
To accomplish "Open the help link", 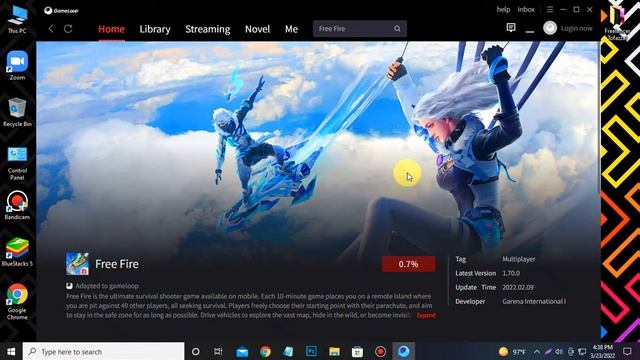I will pos(503,9).
